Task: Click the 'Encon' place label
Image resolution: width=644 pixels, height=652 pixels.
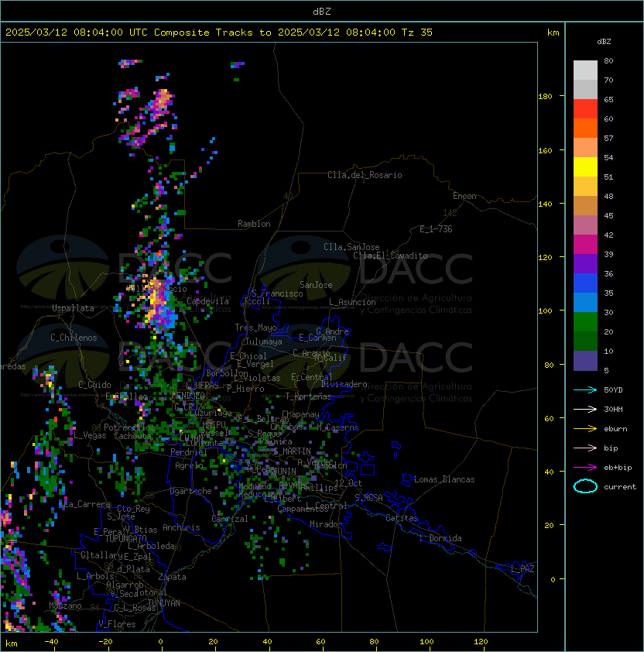Action: point(464,196)
